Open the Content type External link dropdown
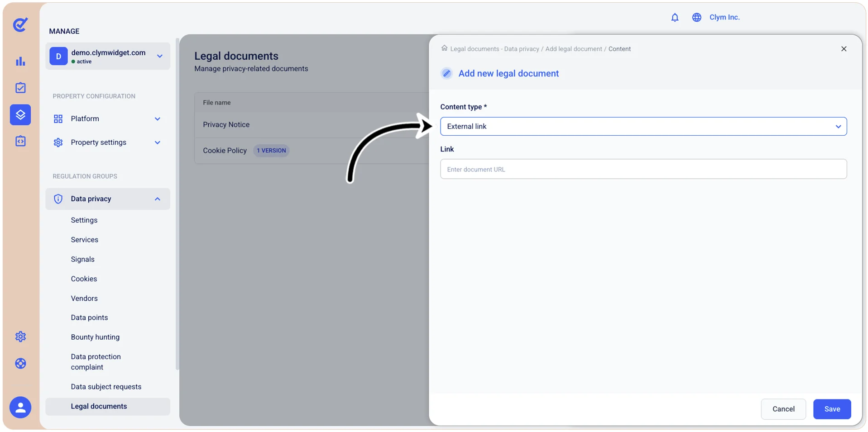The height and width of the screenshot is (432, 868). [643, 126]
